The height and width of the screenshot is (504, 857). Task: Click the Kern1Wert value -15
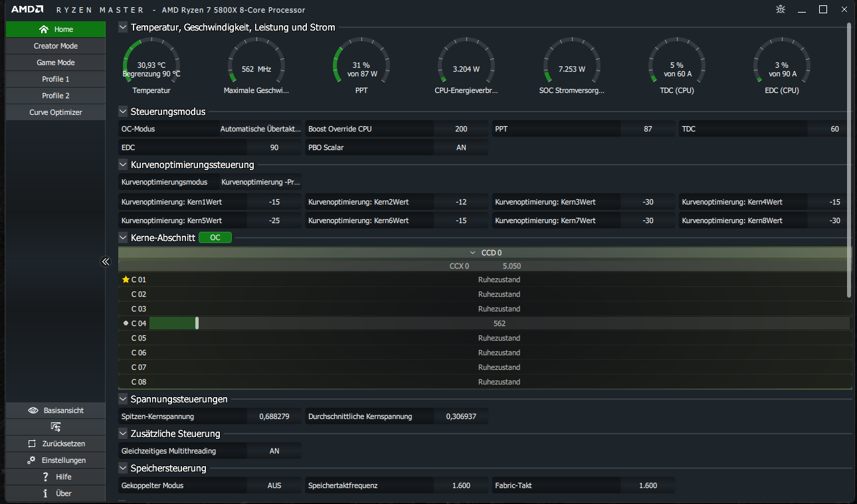pos(274,202)
